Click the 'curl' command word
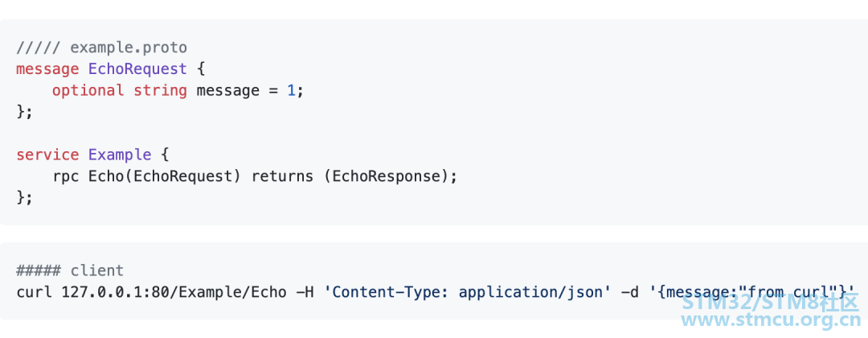Screen dimensions: 868x338 pos(34,291)
